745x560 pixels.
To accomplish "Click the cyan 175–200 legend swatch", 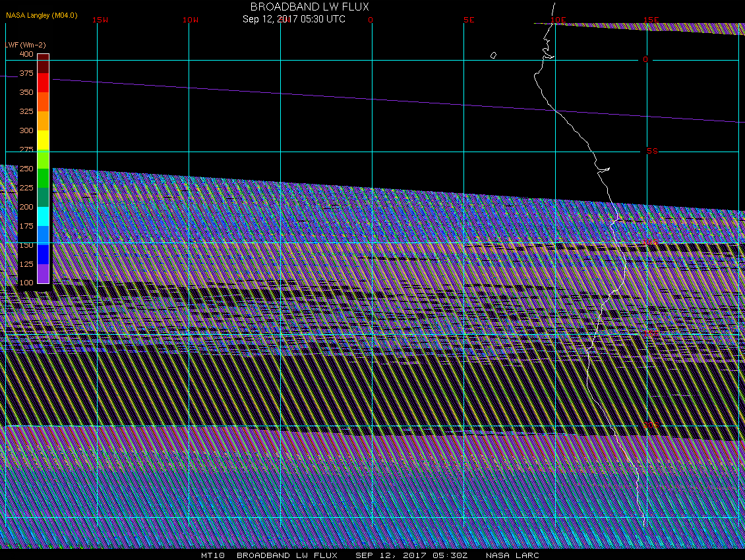I will tap(44, 216).
